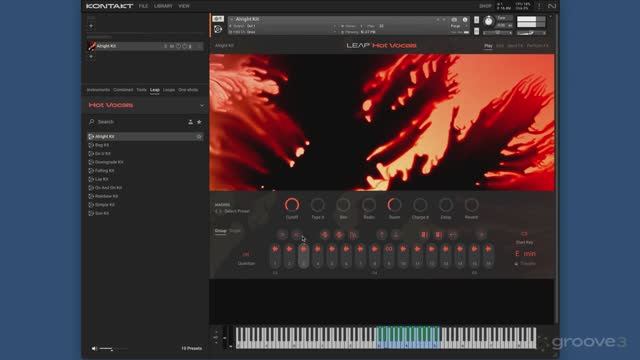This screenshot has height=360, width=640.
Task: Click the Bits macro knob
Action: tap(343, 204)
